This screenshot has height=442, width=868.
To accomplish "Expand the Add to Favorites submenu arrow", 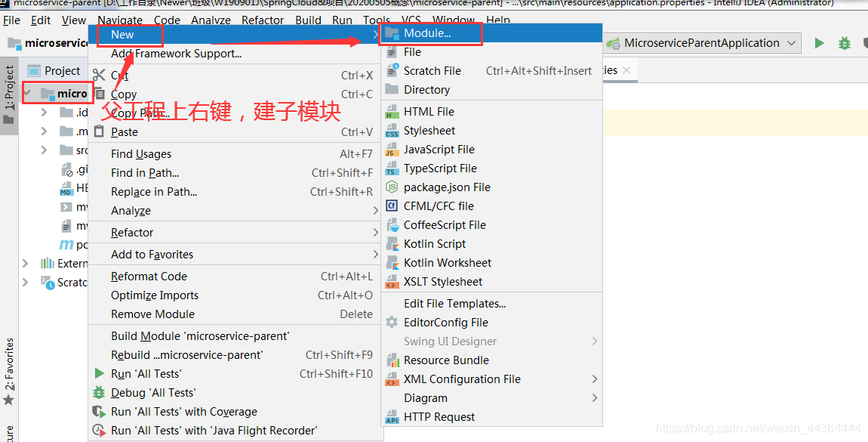I will [375, 254].
